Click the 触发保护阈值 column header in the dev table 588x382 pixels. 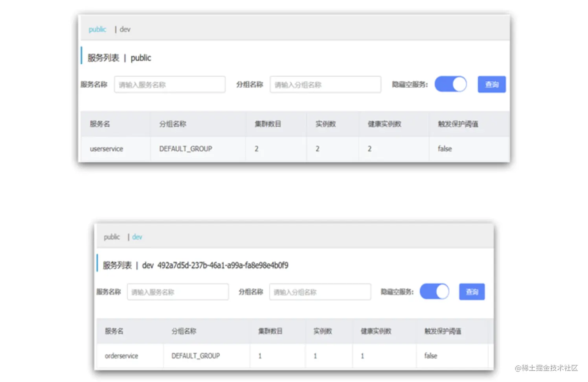click(x=443, y=331)
